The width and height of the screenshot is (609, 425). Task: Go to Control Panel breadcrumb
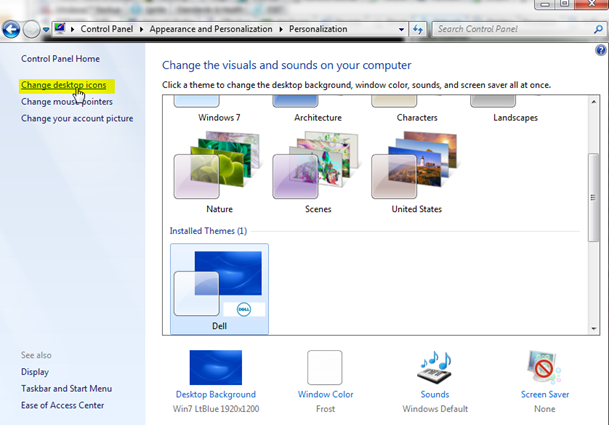click(x=107, y=29)
